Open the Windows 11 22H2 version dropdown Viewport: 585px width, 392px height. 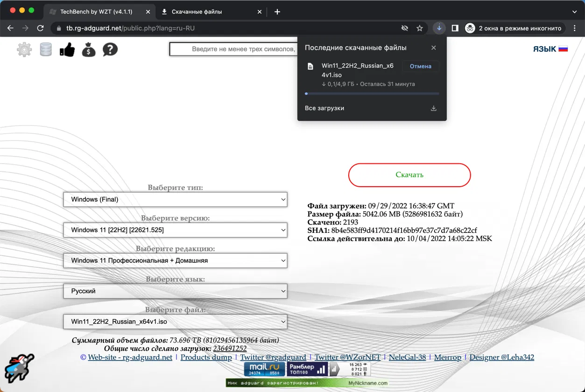pyautogui.click(x=175, y=230)
